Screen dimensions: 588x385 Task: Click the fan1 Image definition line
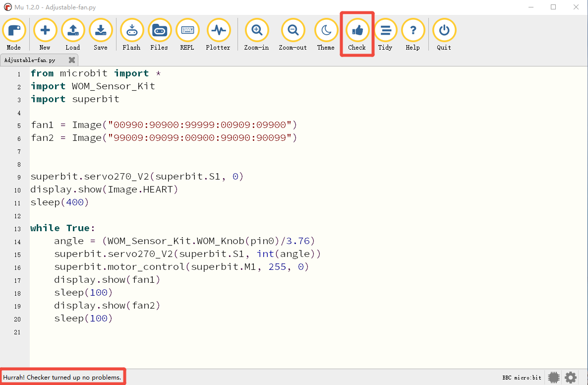tap(164, 125)
